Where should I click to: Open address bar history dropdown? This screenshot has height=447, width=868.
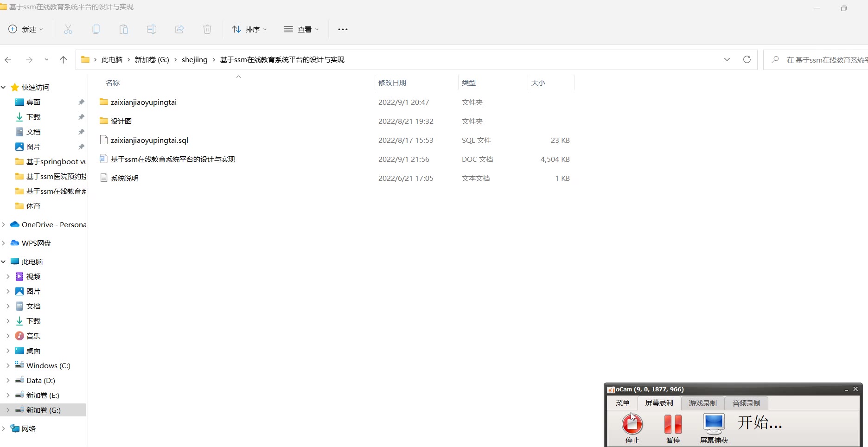point(727,59)
